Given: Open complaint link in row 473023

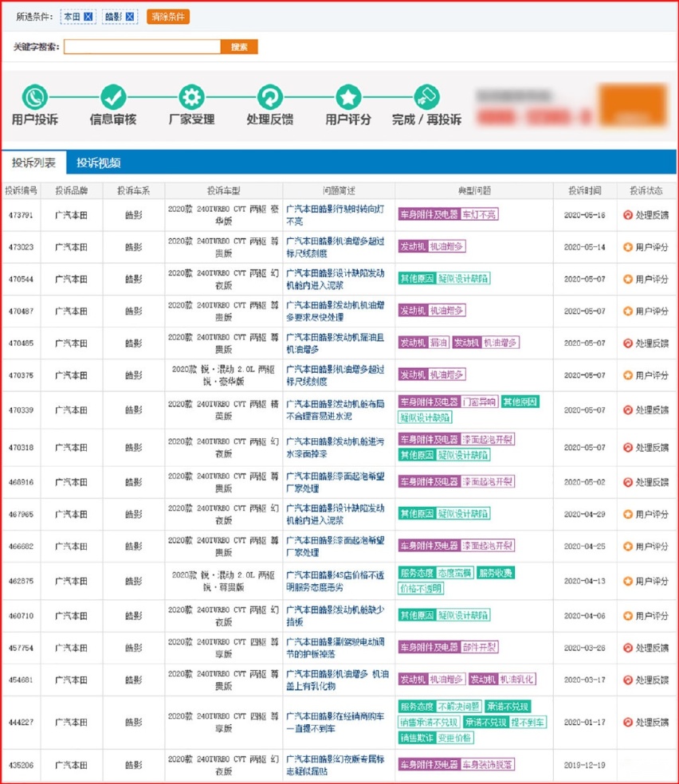Looking at the screenshot, I should point(335,247).
